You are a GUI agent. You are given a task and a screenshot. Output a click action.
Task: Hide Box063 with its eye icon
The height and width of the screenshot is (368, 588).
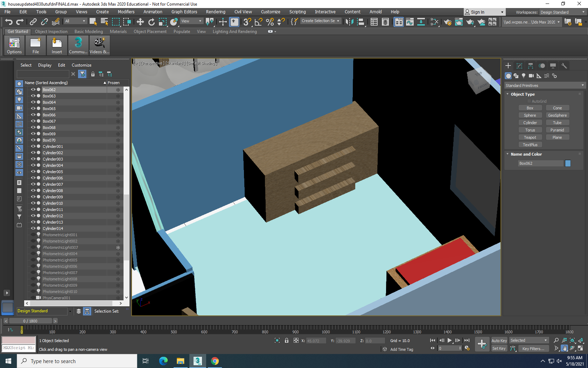(33, 96)
